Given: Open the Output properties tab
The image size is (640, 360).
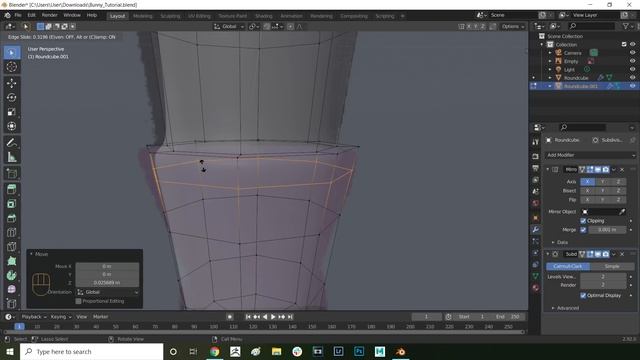Looking at the screenshot, I should click(x=536, y=168).
